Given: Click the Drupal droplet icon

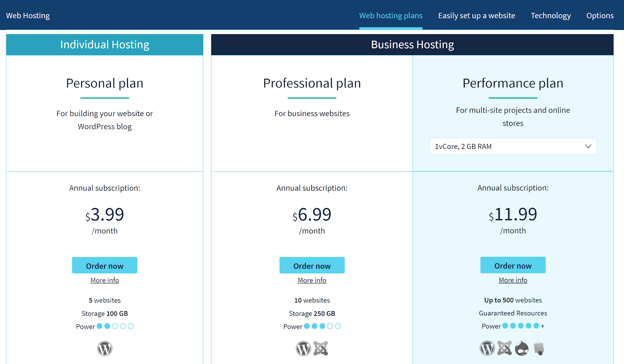Looking at the screenshot, I should pyautogui.click(x=522, y=348).
